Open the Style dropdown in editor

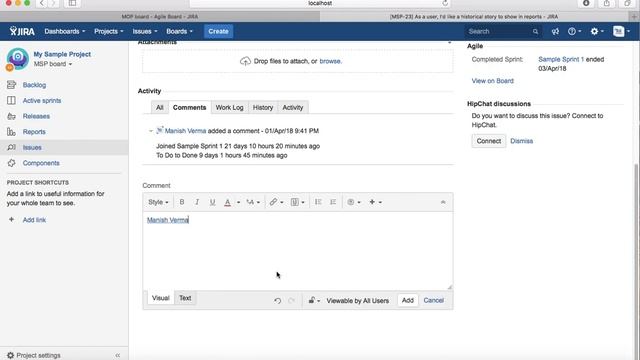click(x=158, y=202)
